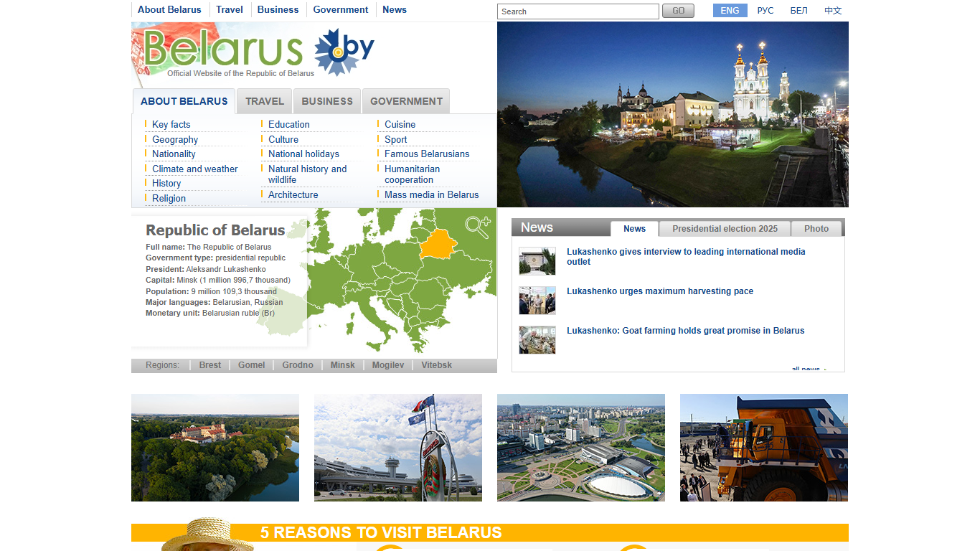Open the Mass media in Belarus link

[x=432, y=195]
